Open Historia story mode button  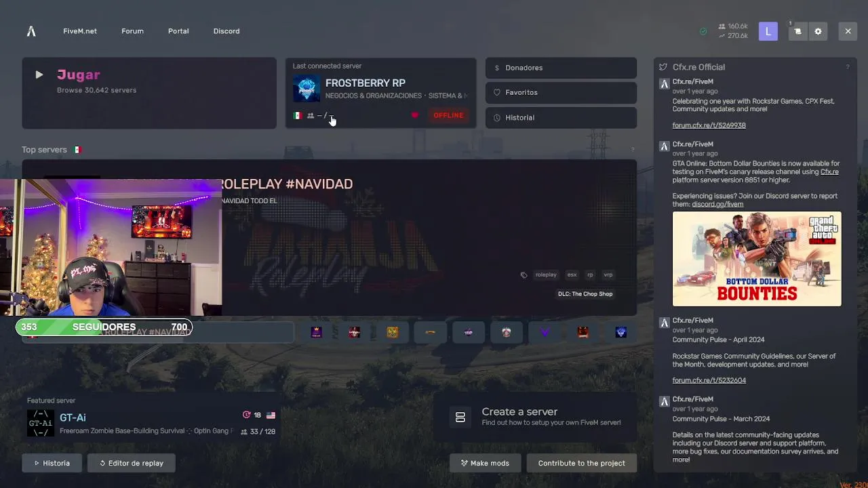pos(52,463)
